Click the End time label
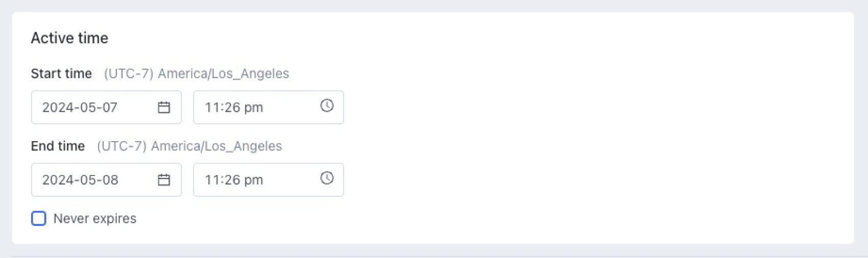Image resolution: width=868 pixels, height=258 pixels. 58,146
